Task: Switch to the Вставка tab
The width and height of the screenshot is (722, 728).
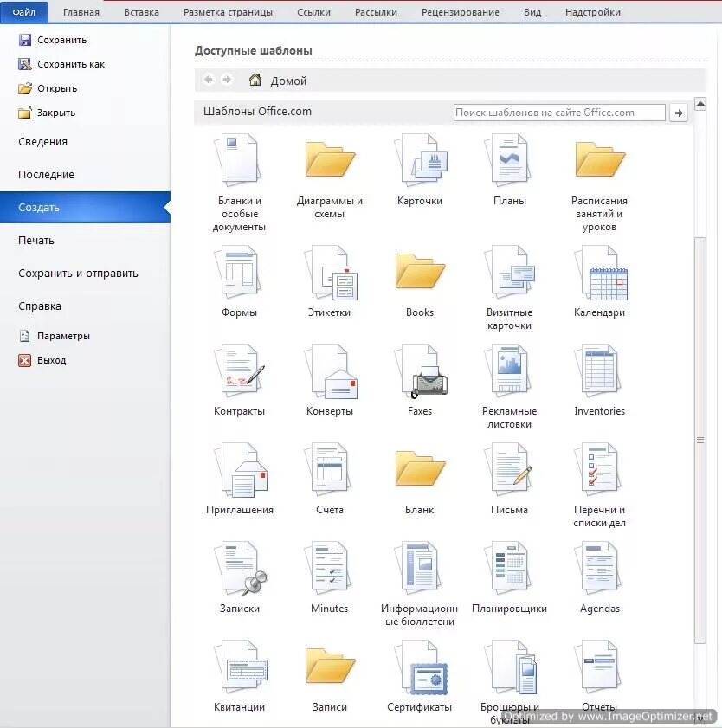Action: pos(141,12)
